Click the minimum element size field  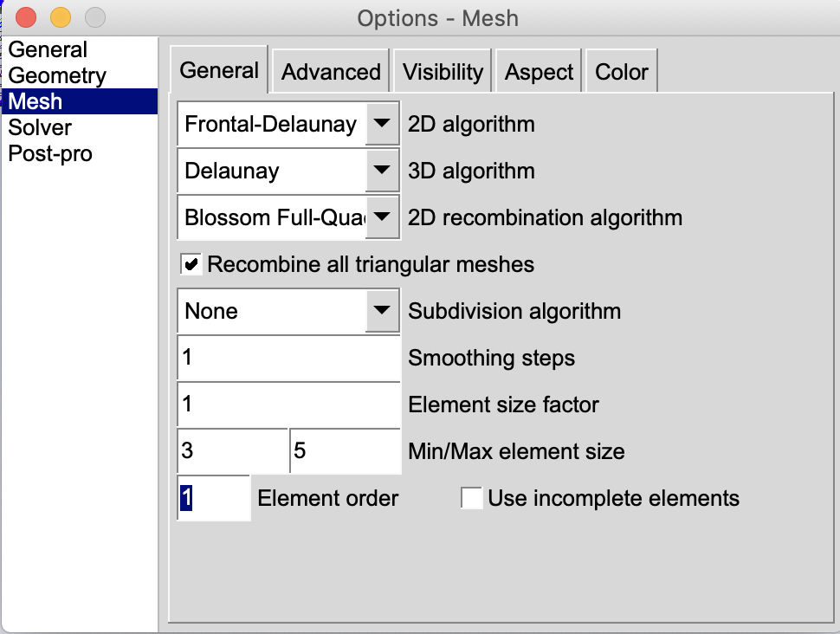coord(233,450)
